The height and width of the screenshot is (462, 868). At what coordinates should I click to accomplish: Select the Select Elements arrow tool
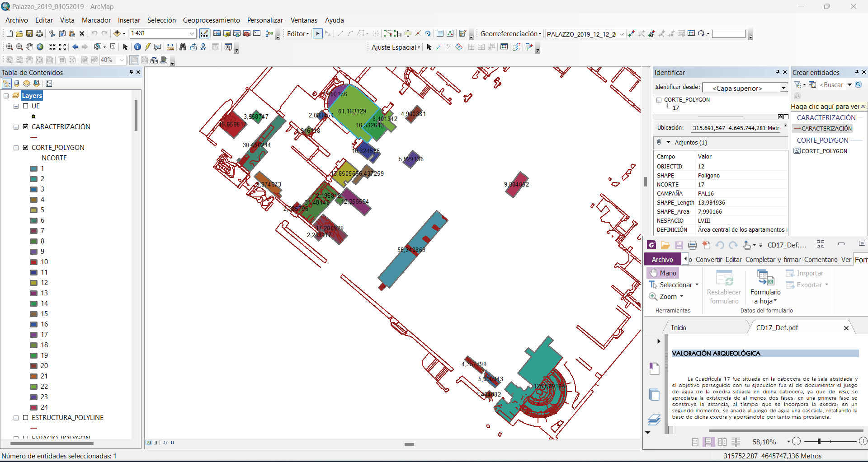pyautogui.click(x=125, y=47)
